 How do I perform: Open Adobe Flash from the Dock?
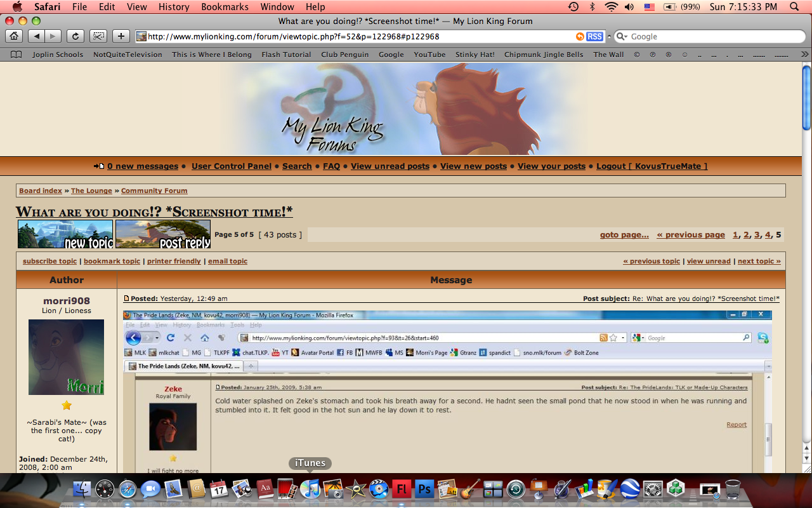401,490
